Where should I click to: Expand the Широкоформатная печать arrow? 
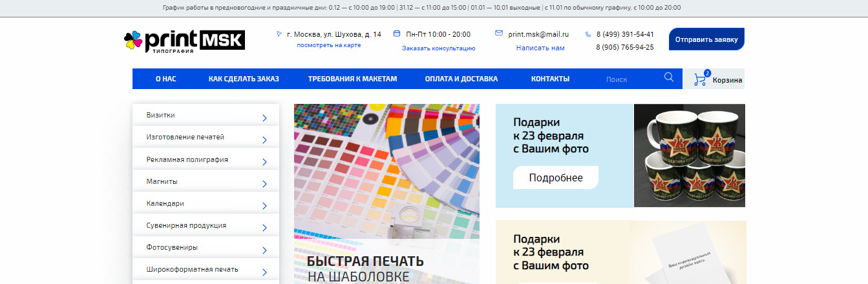click(265, 272)
